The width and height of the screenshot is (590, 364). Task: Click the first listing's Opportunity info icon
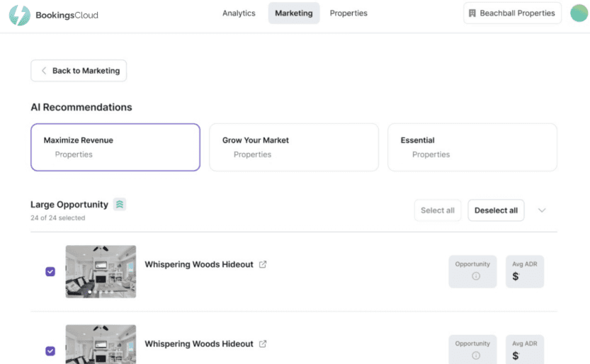click(x=476, y=276)
